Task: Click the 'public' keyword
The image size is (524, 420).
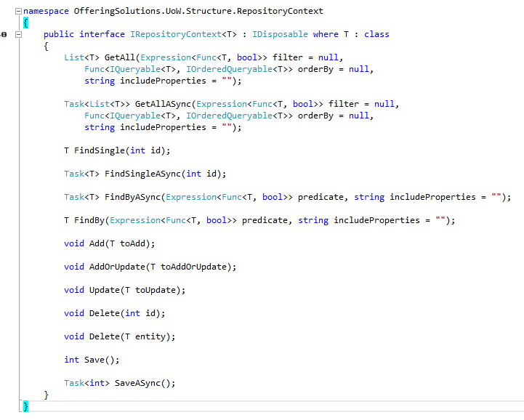Action: (x=59, y=34)
